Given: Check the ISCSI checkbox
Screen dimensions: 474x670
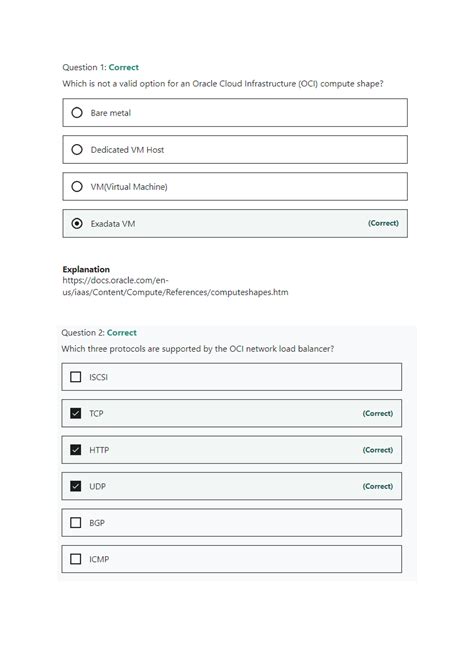Looking at the screenshot, I should [x=76, y=377].
